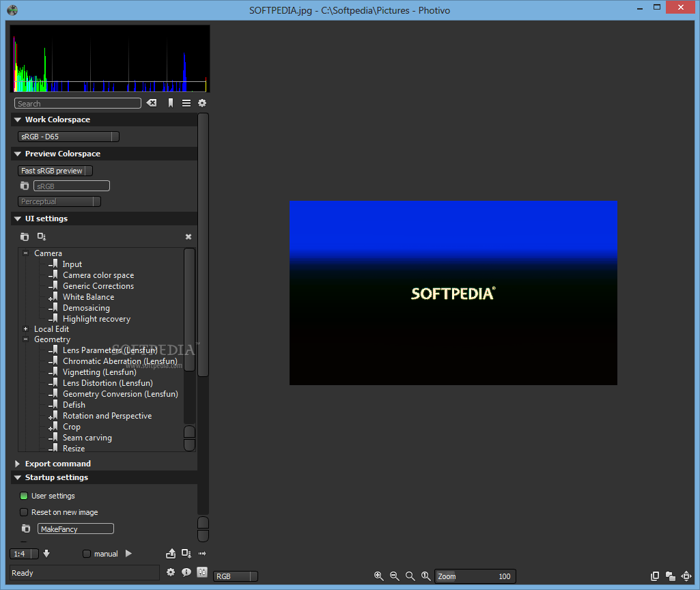Open the RGB channel dropdown
The image size is (700, 590).
[235, 576]
